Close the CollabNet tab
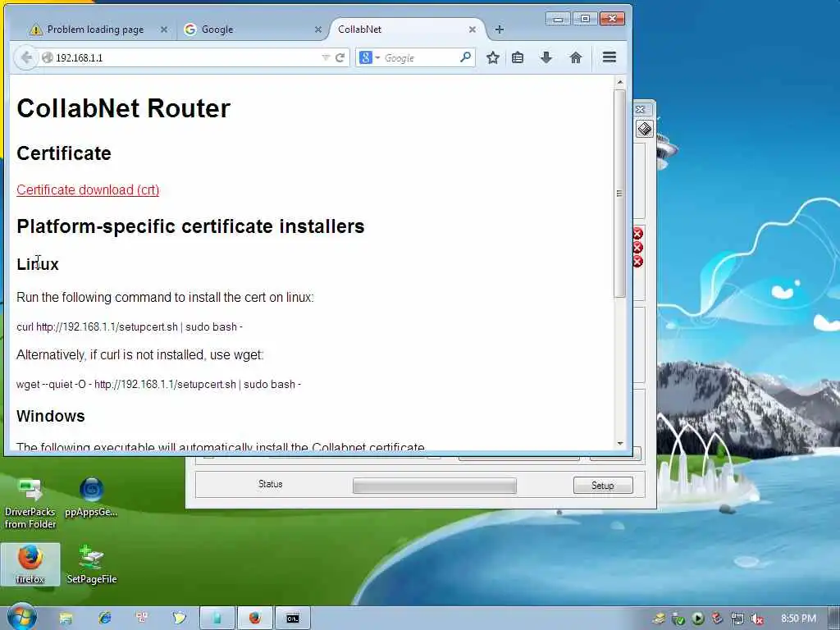The image size is (840, 630). (x=472, y=30)
